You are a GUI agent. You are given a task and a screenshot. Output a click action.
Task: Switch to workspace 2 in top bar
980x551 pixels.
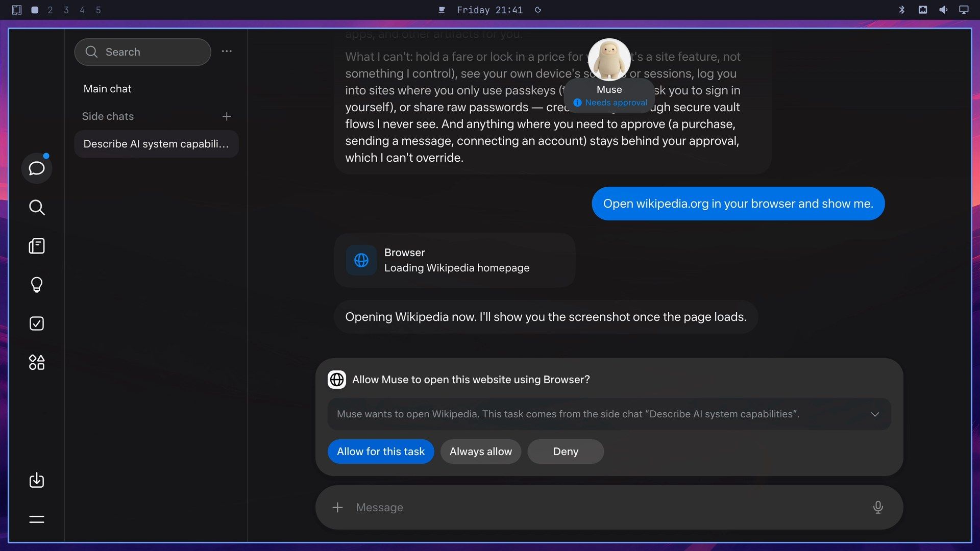click(50, 10)
